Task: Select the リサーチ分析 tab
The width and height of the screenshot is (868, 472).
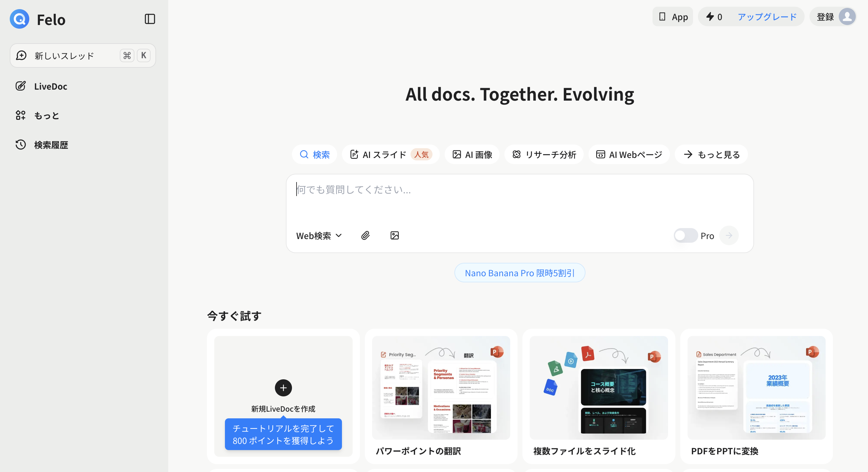Action: 544,154
